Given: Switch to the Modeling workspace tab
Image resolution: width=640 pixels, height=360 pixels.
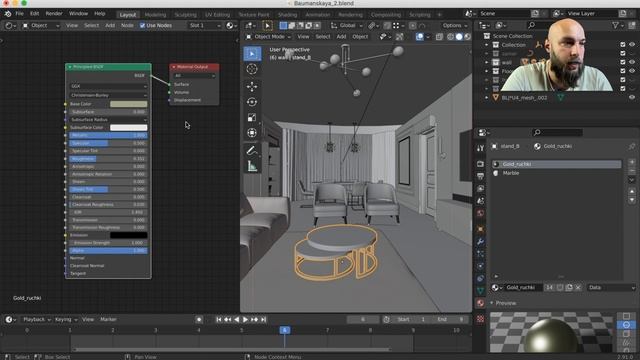Looking at the screenshot, I should 156,15.
